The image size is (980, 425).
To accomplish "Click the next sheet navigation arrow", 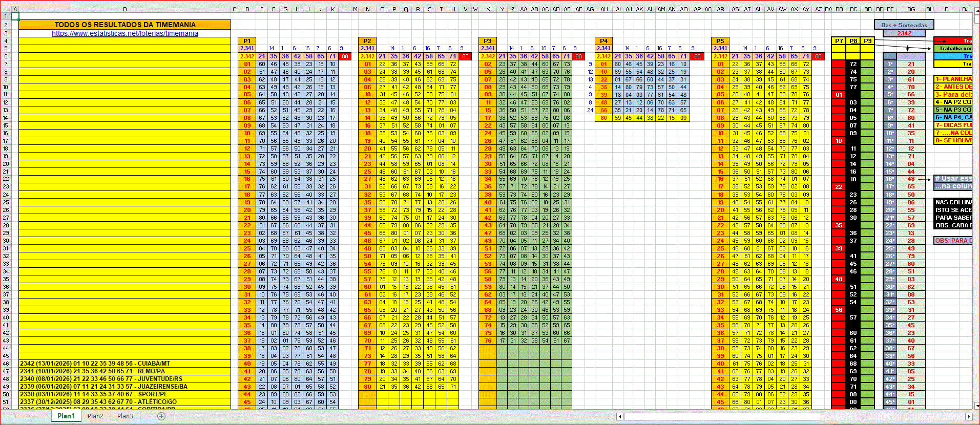I will 29,416.
